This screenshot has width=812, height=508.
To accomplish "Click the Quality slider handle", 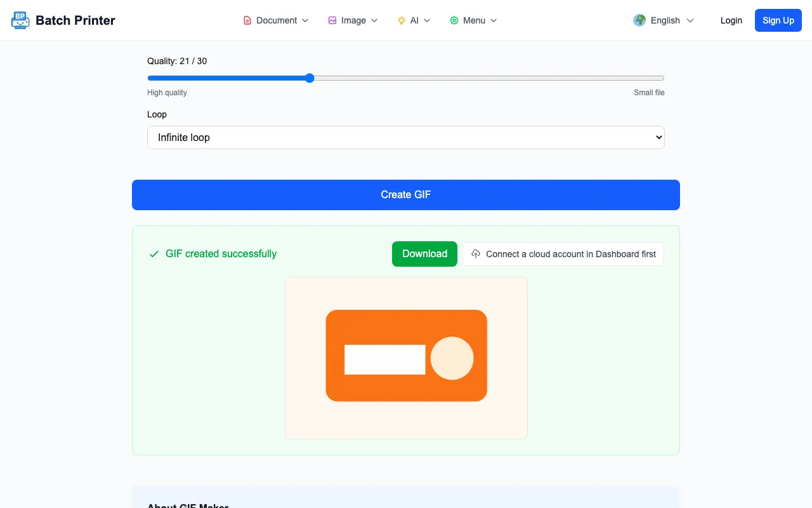I will (x=310, y=78).
